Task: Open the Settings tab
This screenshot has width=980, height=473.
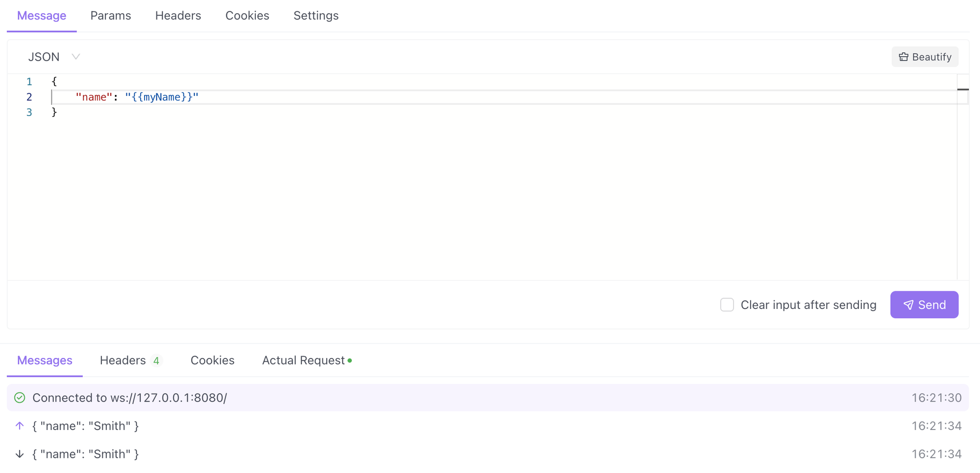Action: tap(316, 16)
